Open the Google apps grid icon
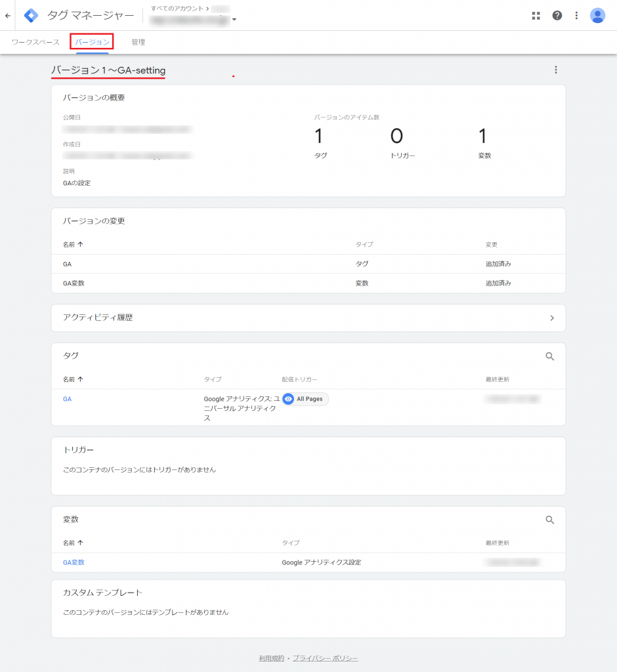Viewport: 617px width, 672px height. pyautogui.click(x=536, y=16)
